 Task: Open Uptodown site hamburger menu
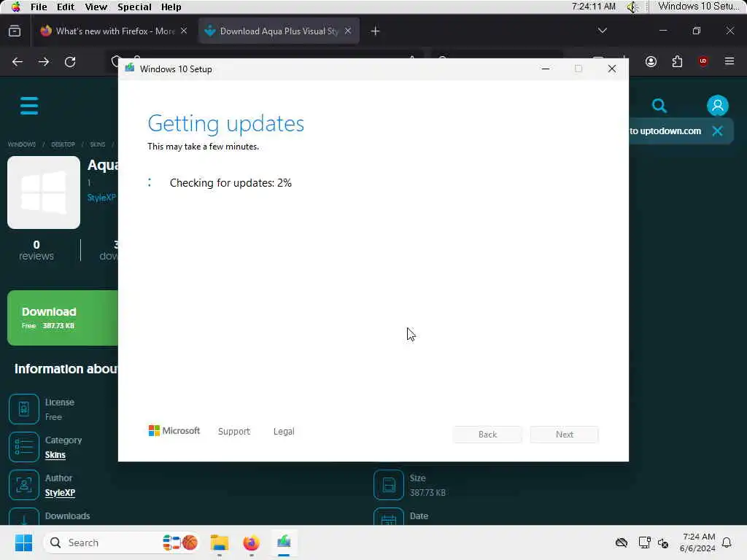click(29, 106)
